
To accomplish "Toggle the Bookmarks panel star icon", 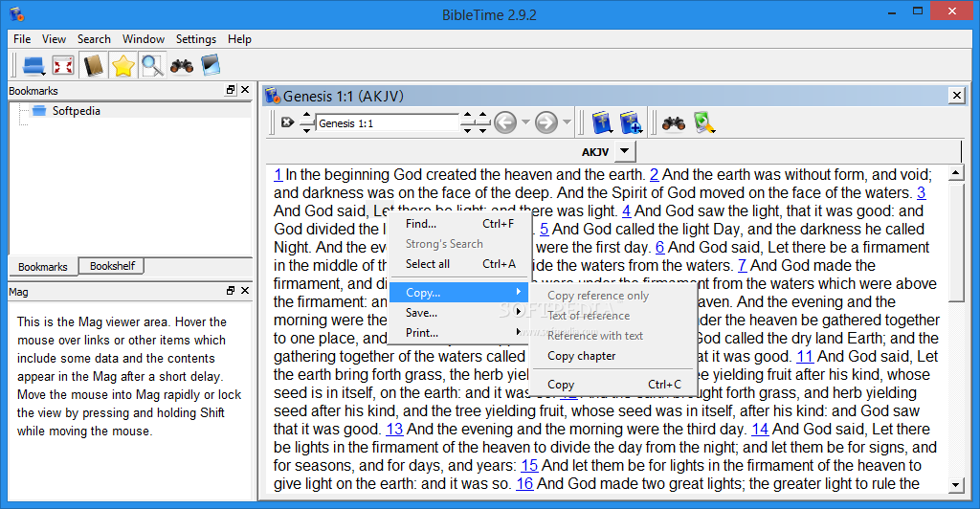I will [x=123, y=66].
